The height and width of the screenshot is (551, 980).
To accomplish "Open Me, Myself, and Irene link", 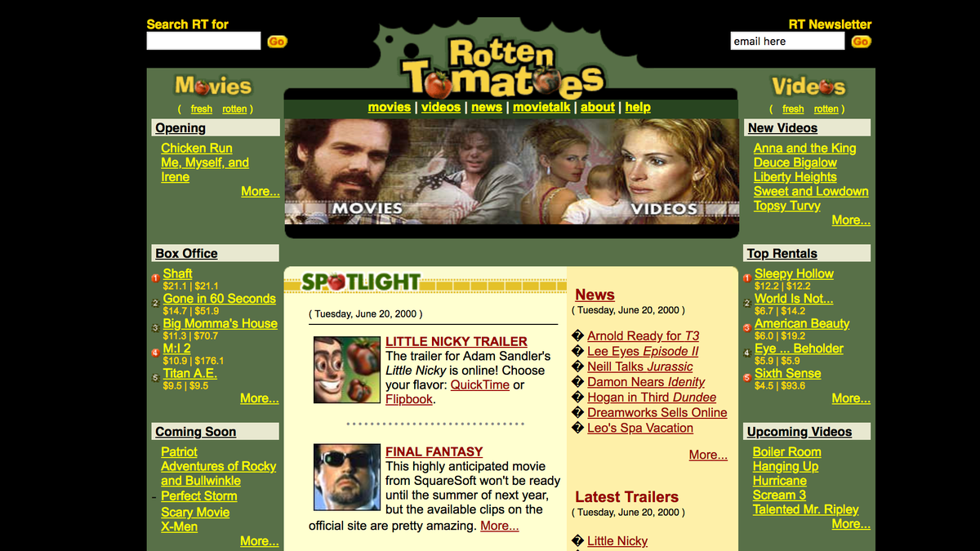I will tap(205, 170).
